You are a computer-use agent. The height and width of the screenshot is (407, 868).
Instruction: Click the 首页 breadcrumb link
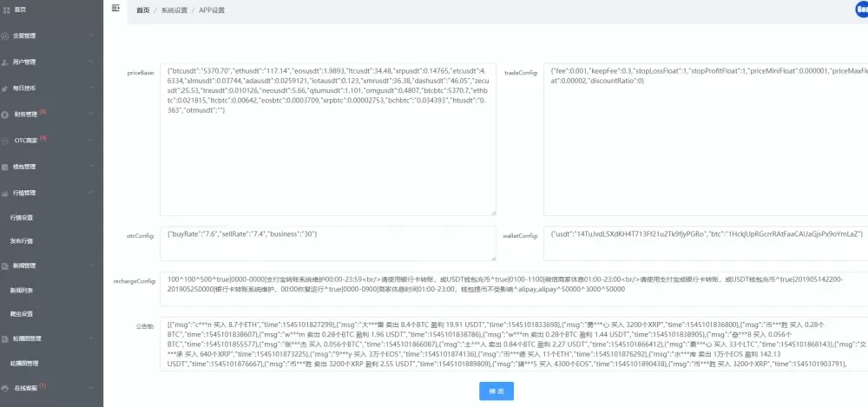[x=141, y=10]
